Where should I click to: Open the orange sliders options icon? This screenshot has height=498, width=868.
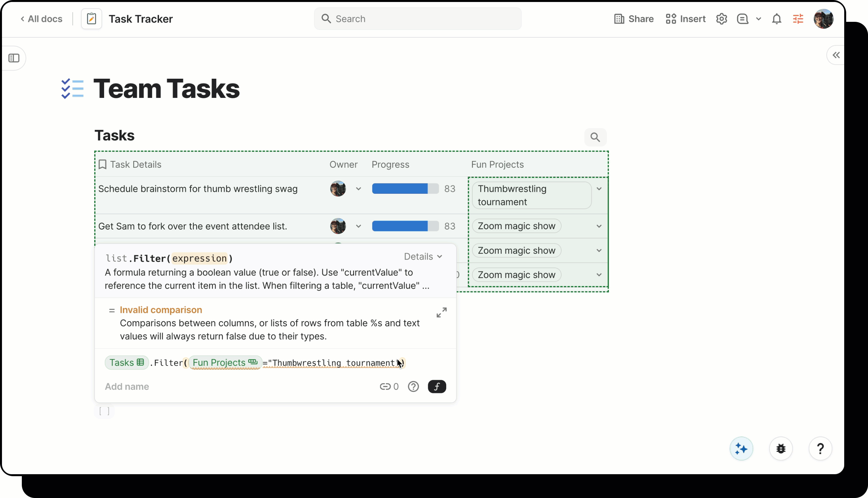pyautogui.click(x=798, y=19)
